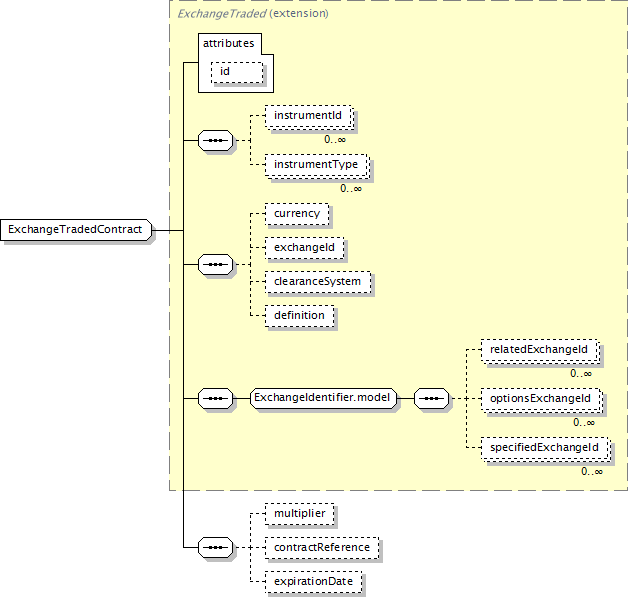
Task: Select the ExchangeTradedContract root node
Action: click(x=76, y=230)
